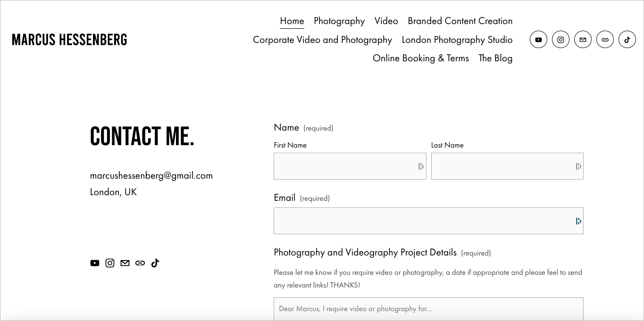Open the Photography menu item

point(339,21)
